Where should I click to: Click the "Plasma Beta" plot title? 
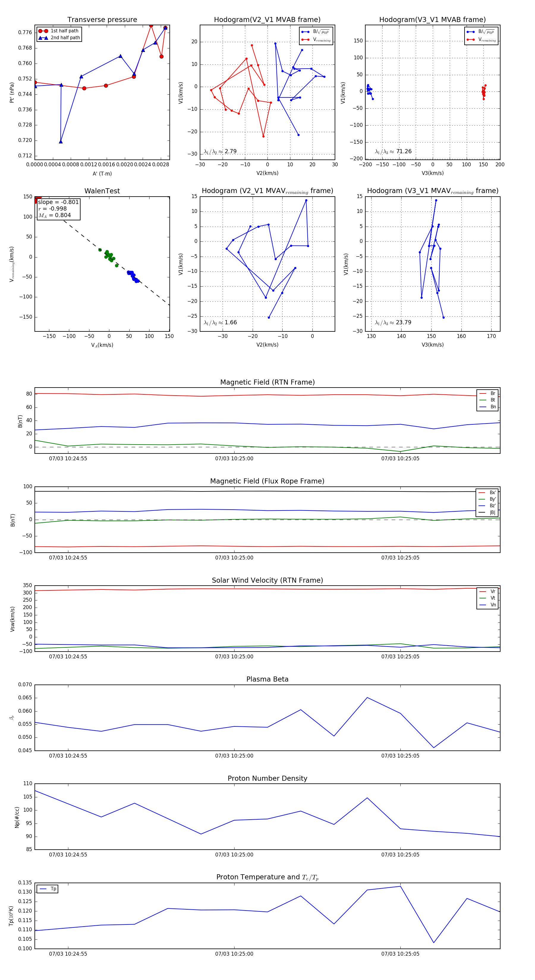267,679
